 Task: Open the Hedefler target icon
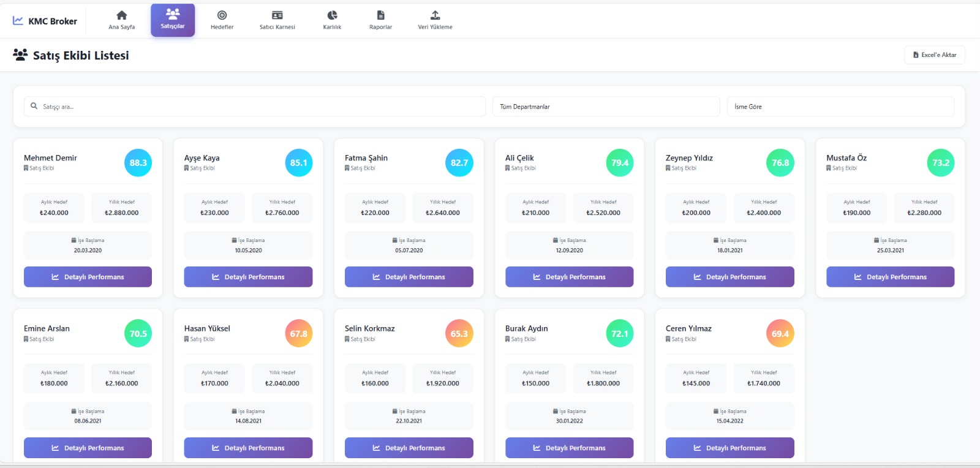click(222, 15)
